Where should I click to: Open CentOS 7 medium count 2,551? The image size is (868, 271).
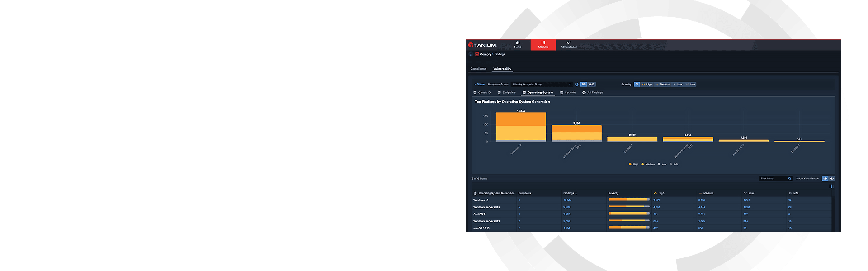click(702, 214)
